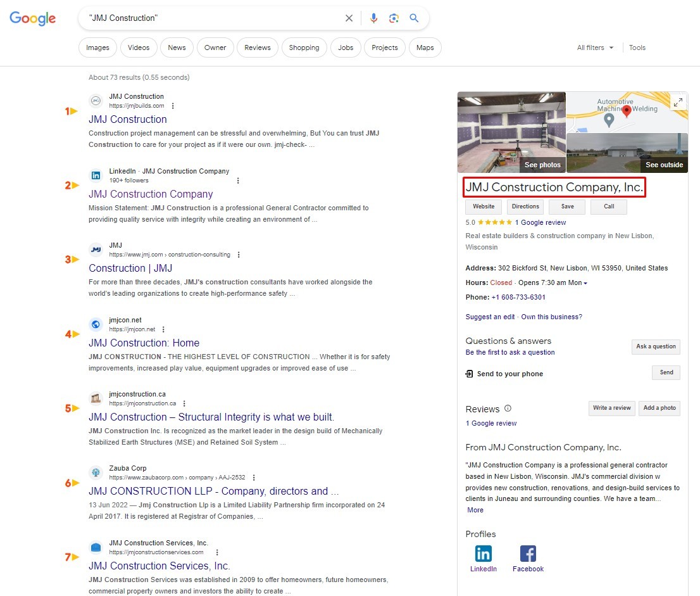Click Add a photo button
The width and height of the screenshot is (700, 596).
pyautogui.click(x=659, y=409)
